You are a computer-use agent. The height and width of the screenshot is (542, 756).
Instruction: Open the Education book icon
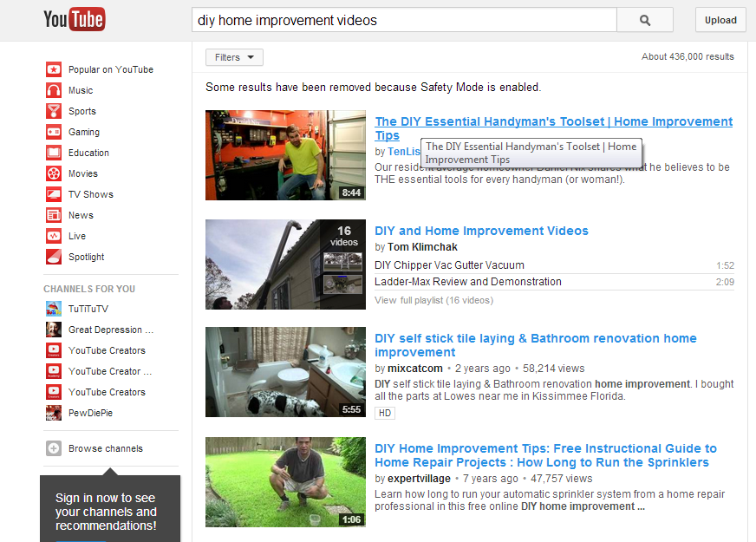(54, 153)
